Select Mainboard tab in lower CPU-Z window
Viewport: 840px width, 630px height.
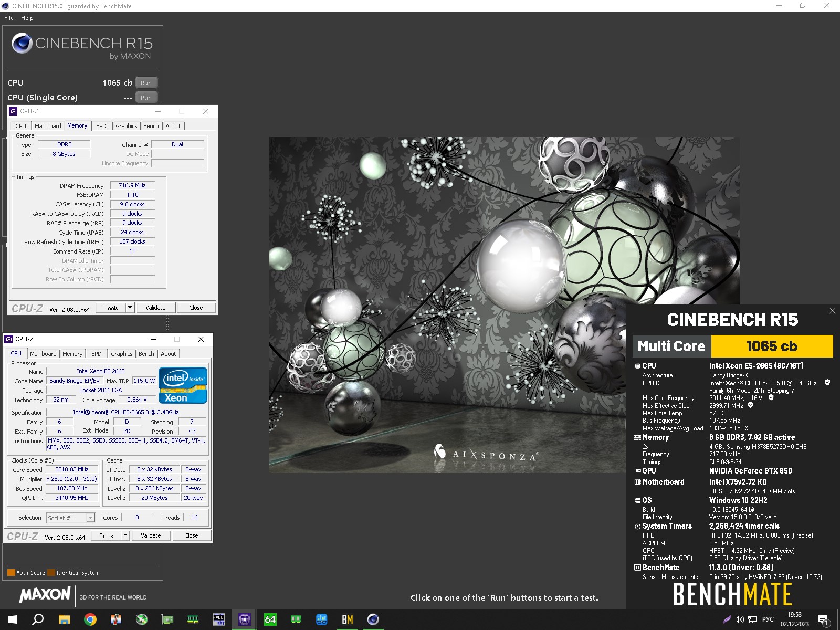tap(43, 354)
